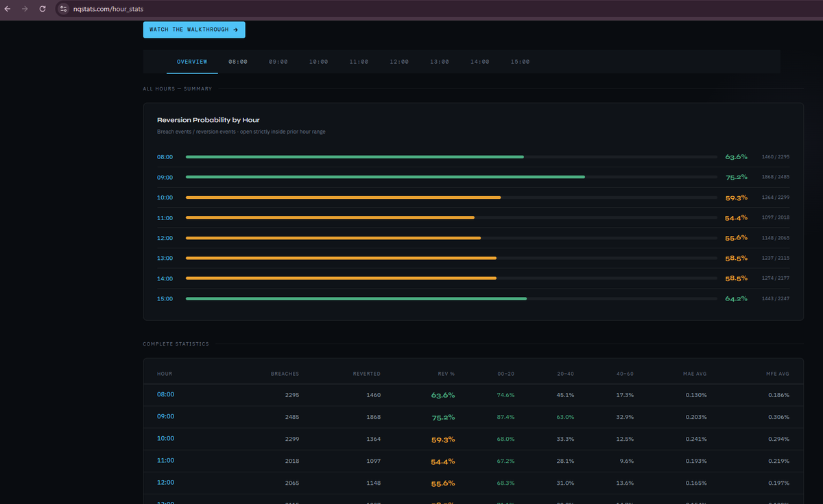Click the 31.0% cell in 12:00 row
The height and width of the screenshot is (504, 823).
pyautogui.click(x=565, y=483)
